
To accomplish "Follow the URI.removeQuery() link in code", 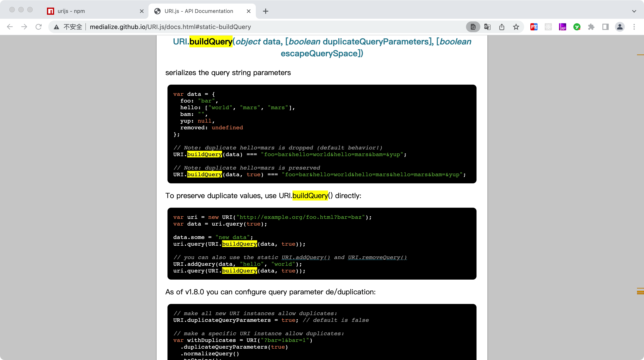I will click(x=377, y=257).
